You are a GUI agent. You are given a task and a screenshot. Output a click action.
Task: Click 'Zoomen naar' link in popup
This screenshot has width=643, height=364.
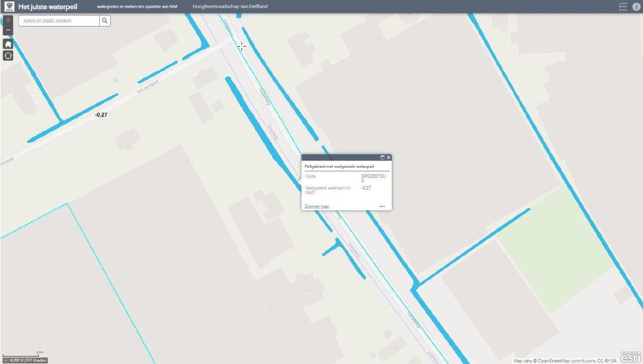(317, 206)
